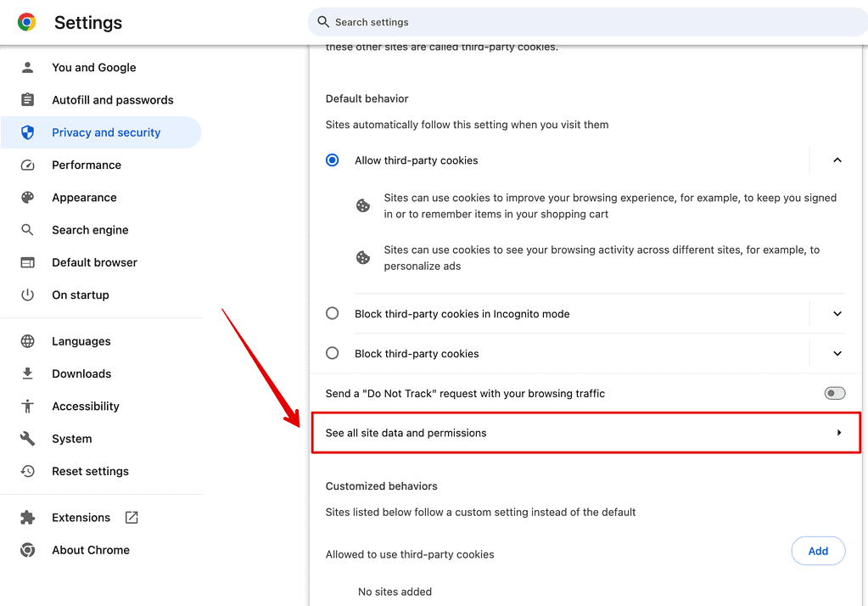Select the Allow third-party cookies radio button

tap(332, 160)
